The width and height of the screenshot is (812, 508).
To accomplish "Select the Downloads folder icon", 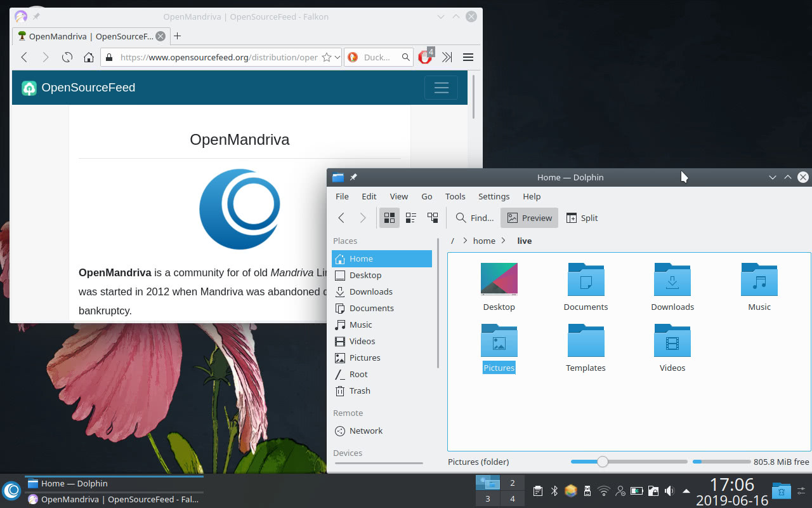I will click(x=672, y=279).
